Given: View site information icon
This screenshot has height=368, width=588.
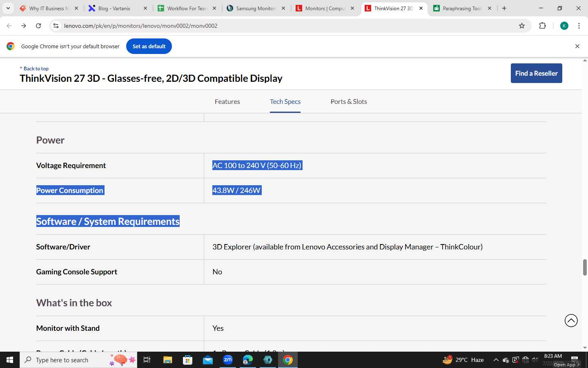Looking at the screenshot, I should (x=56, y=26).
